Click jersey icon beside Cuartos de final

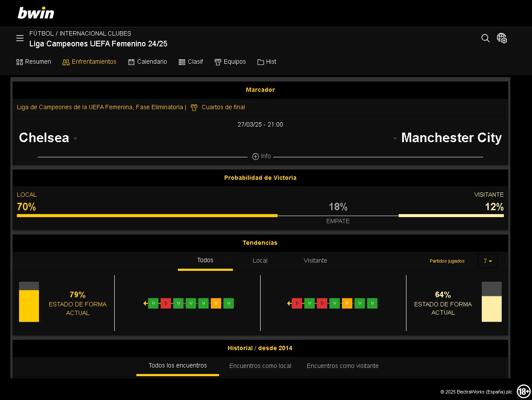tap(194, 107)
